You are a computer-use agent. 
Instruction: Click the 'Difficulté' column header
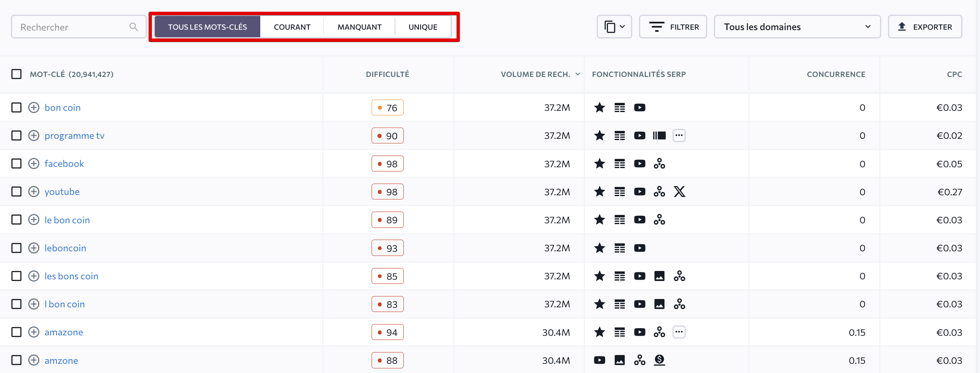387,74
